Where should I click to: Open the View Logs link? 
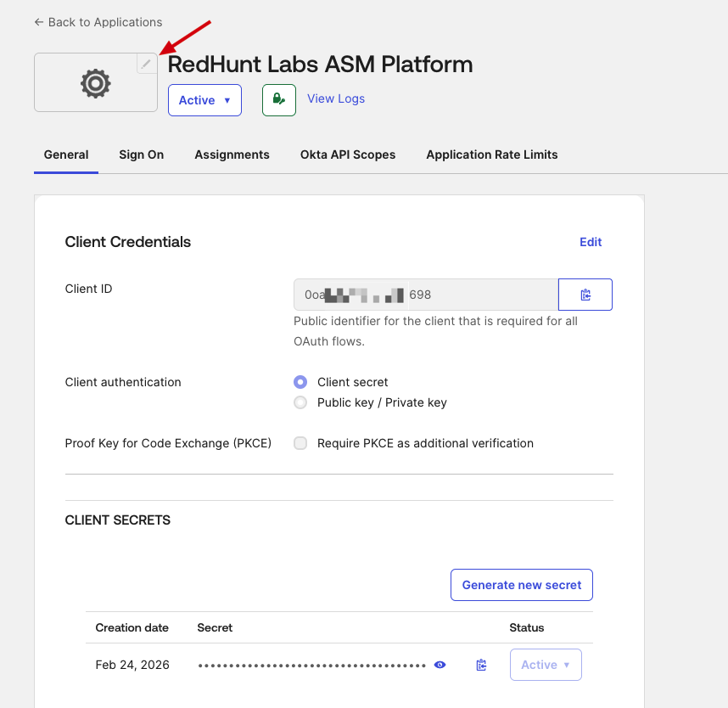(x=336, y=98)
